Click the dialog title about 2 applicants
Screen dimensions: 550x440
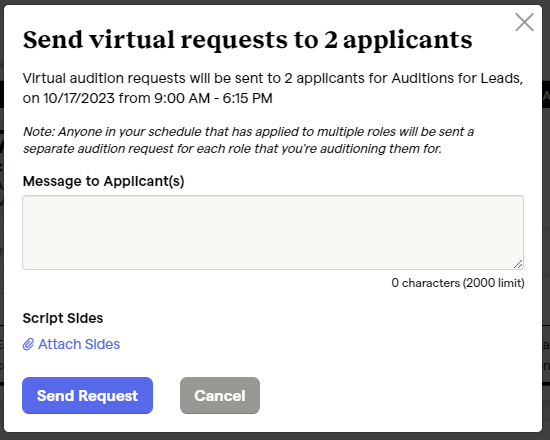(x=248, y=40)
